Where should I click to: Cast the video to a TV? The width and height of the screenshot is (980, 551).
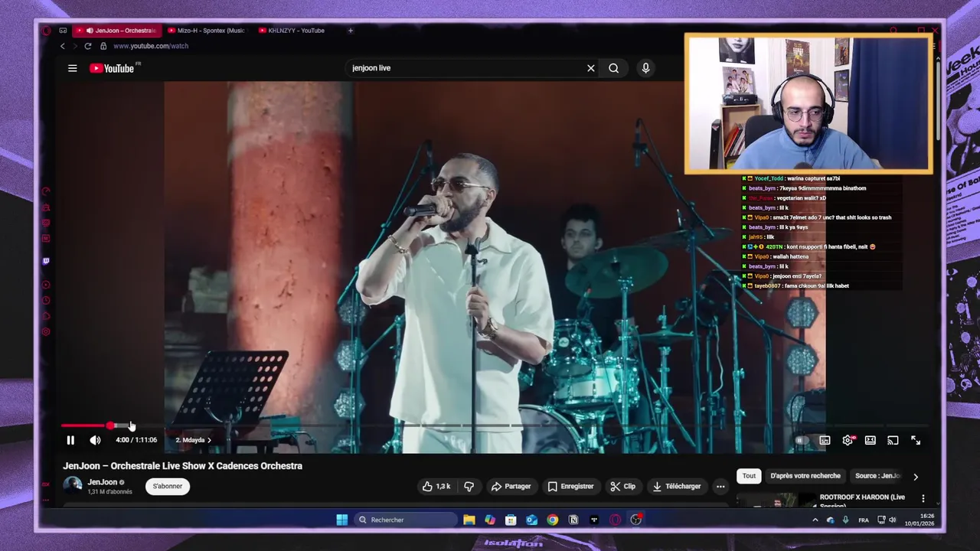point(893,441)
